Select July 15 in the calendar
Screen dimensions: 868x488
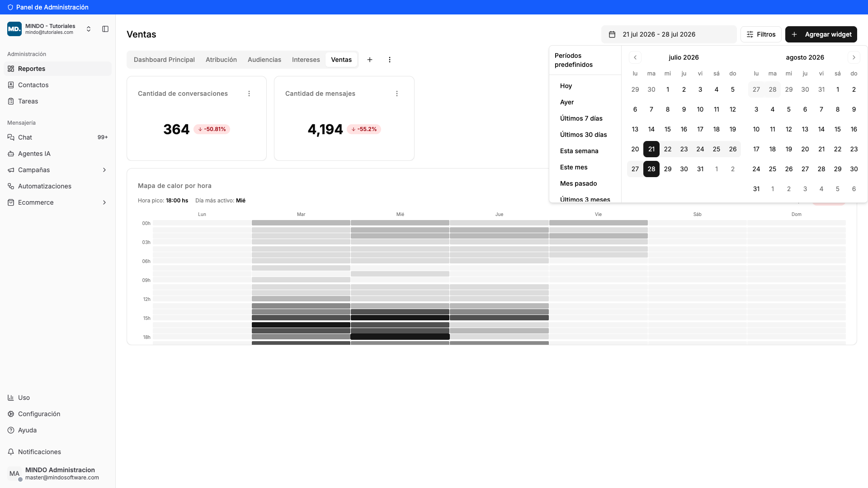668,129
